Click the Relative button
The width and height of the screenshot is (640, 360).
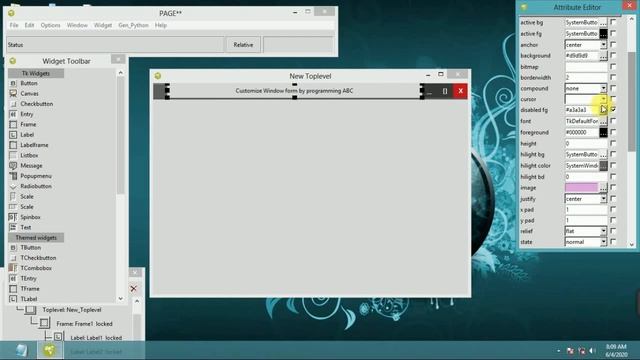(243, 45)
